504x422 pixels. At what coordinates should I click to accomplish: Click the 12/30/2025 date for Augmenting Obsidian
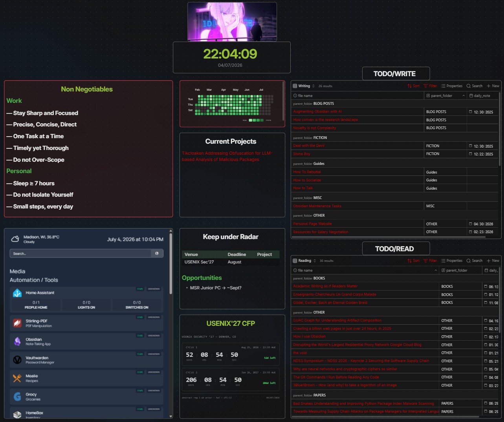(483, 112)
